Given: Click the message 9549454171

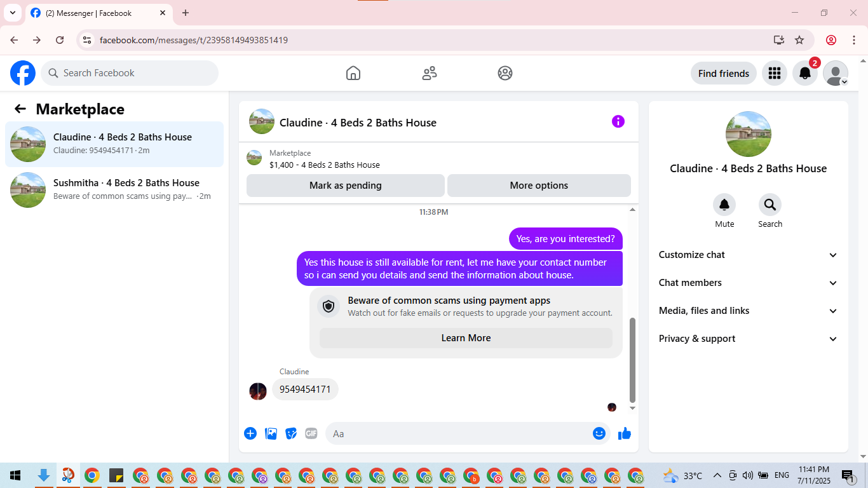Looking at the screenshot, I should (x=305, y=390).
